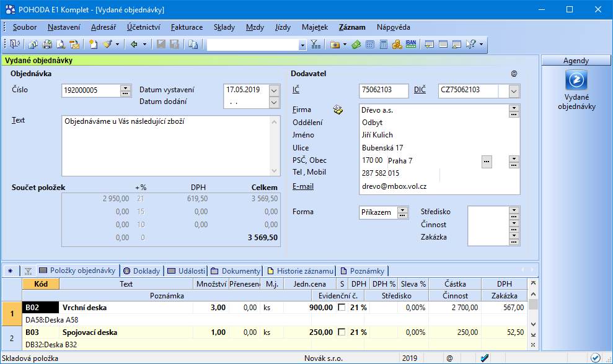Click the @ icon above the supplier form
The width and height of the screenshot is (613, 364).
(514, 74)
